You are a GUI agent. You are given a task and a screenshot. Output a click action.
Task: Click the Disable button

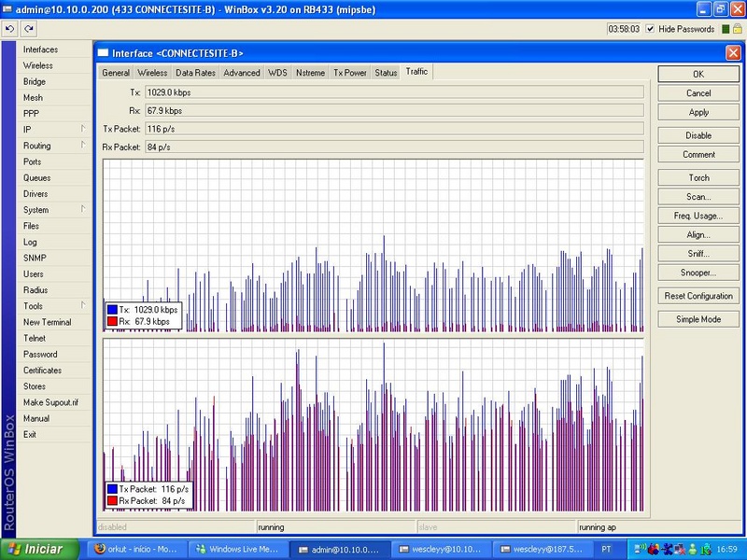click(x=698, y=135)
